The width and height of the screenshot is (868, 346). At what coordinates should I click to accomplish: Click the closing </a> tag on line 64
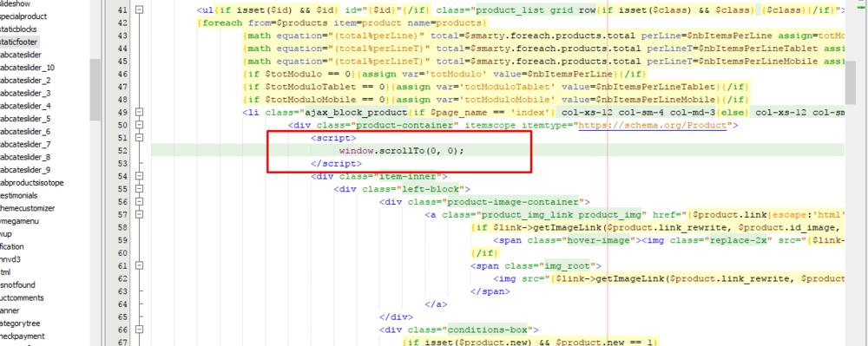tap(436, 305)
